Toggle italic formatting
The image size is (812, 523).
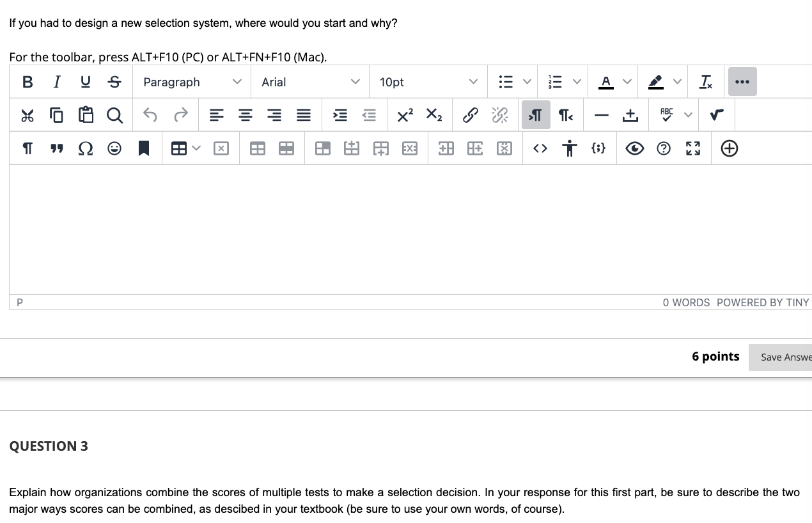[x=56, y=82]
